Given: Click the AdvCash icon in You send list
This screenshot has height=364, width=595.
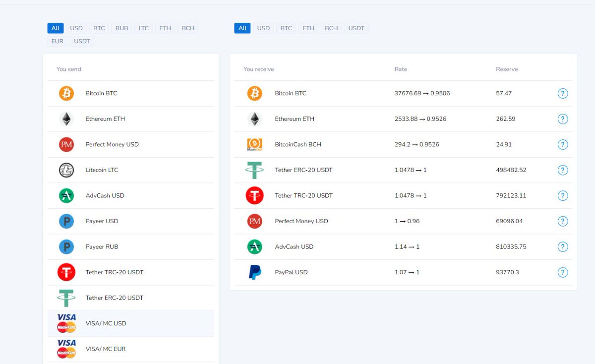Looking at the screenshot, I should click(66, 195).
